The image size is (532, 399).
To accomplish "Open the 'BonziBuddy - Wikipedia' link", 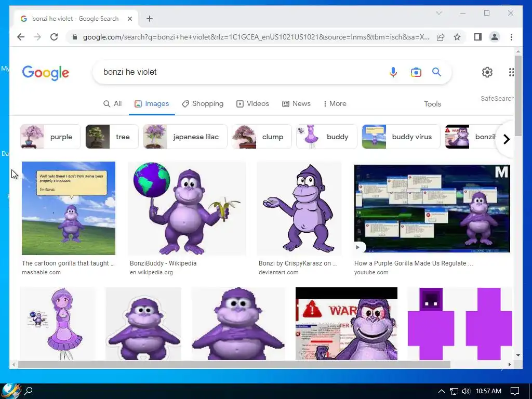I will coord(163,263).
